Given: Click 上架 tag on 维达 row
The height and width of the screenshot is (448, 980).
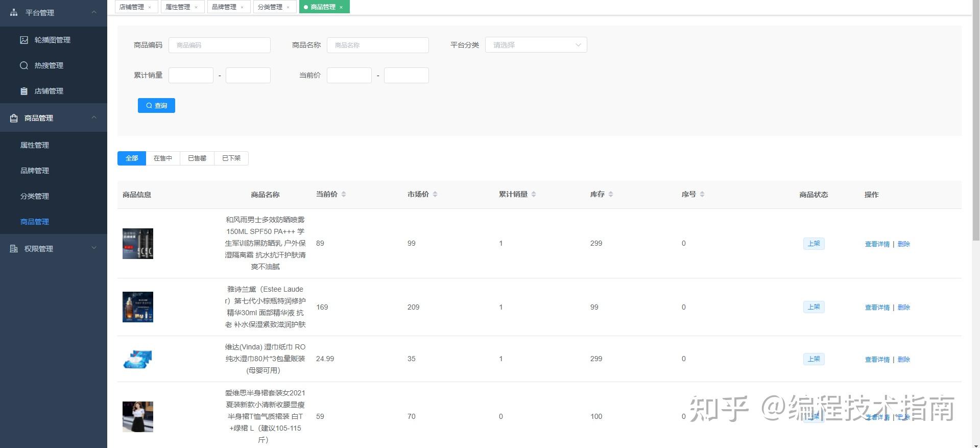Looking at the screenshot, I should click(814, 359).
